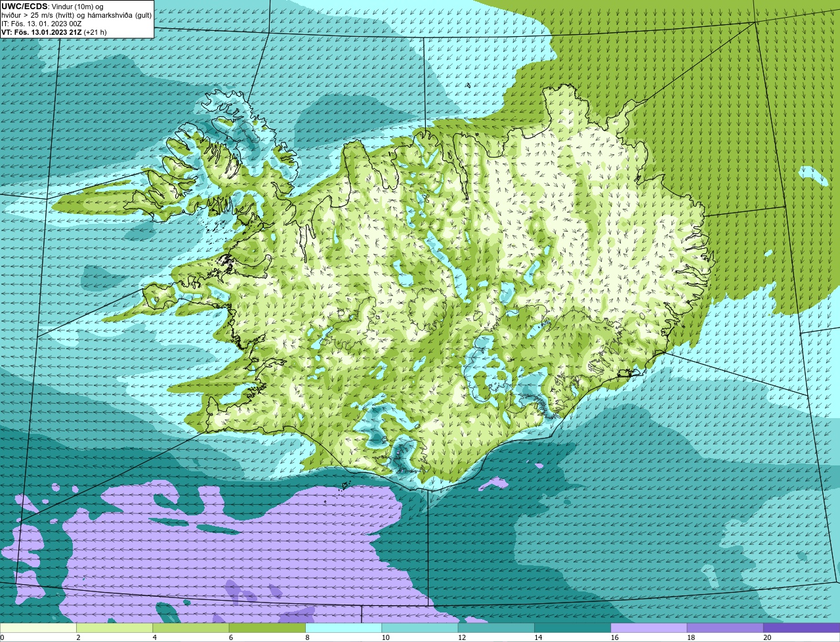This screenshot has width=840, height=642.
Task: Click the 'VT: Fös. 13.01.2023 21Z' line
Action: pyautogui.click(x=54, y=32)
